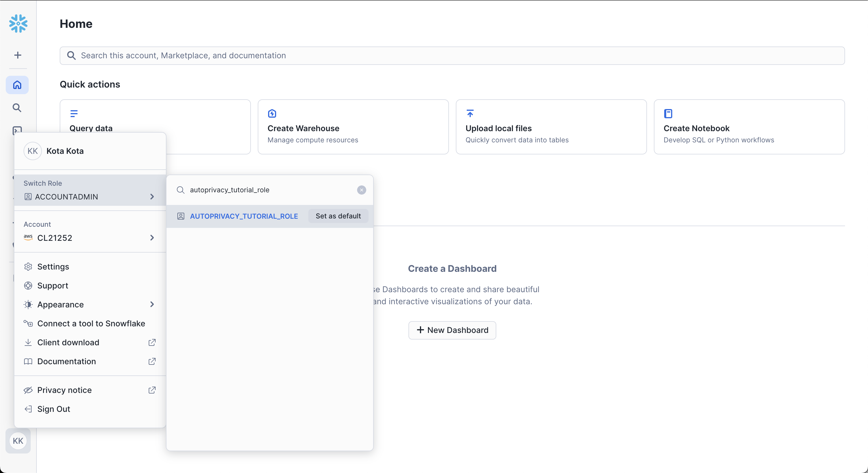Click the Create Warehouse card icon

click(272, 114)
